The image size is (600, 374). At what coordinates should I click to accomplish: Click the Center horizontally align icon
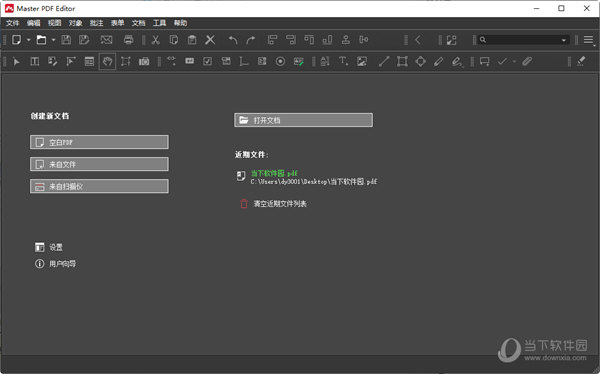point(346,40)
